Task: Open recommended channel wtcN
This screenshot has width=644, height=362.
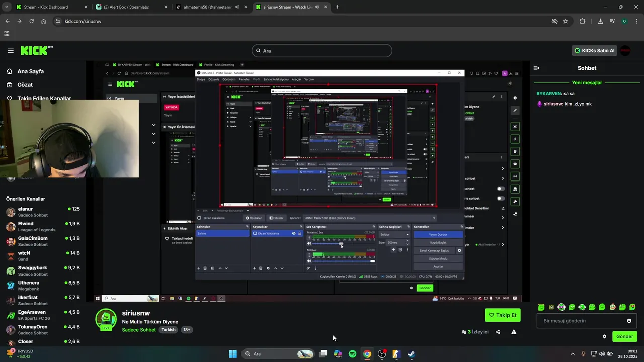Action: click(x=43, y=256)
